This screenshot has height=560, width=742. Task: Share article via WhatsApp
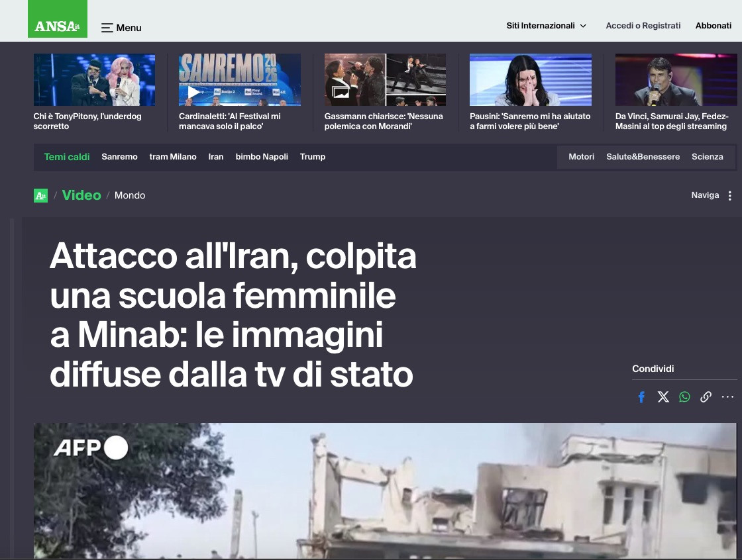(684, 397)
